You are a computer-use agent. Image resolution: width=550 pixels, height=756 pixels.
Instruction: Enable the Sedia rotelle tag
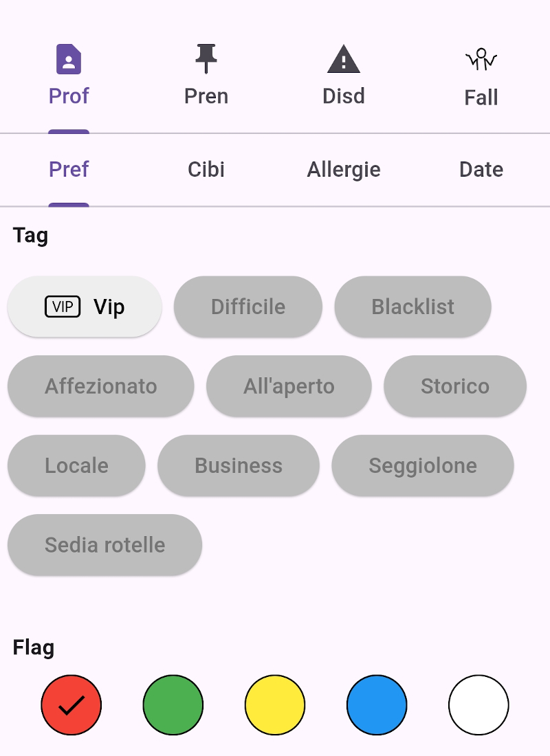[104, 545]
